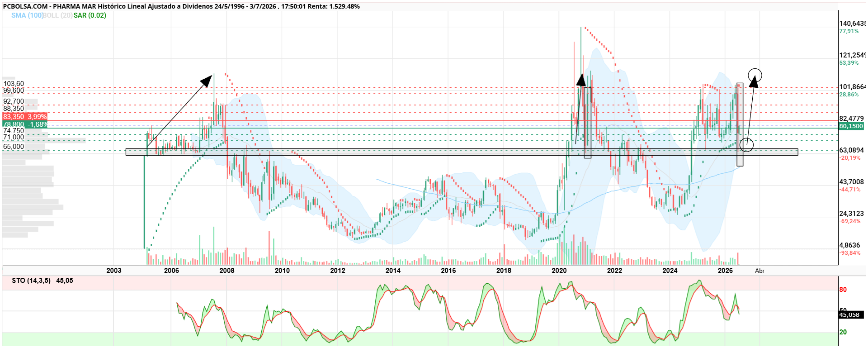Image resolution: width=868 pixels, height=348 pixels.
Task: Click the black 45,058 stochastic value badge
Action: 851,315
